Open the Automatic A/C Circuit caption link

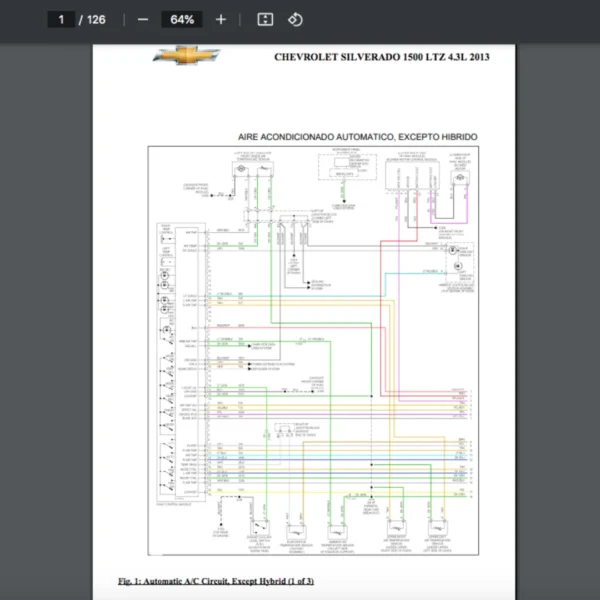pos(216,581)
